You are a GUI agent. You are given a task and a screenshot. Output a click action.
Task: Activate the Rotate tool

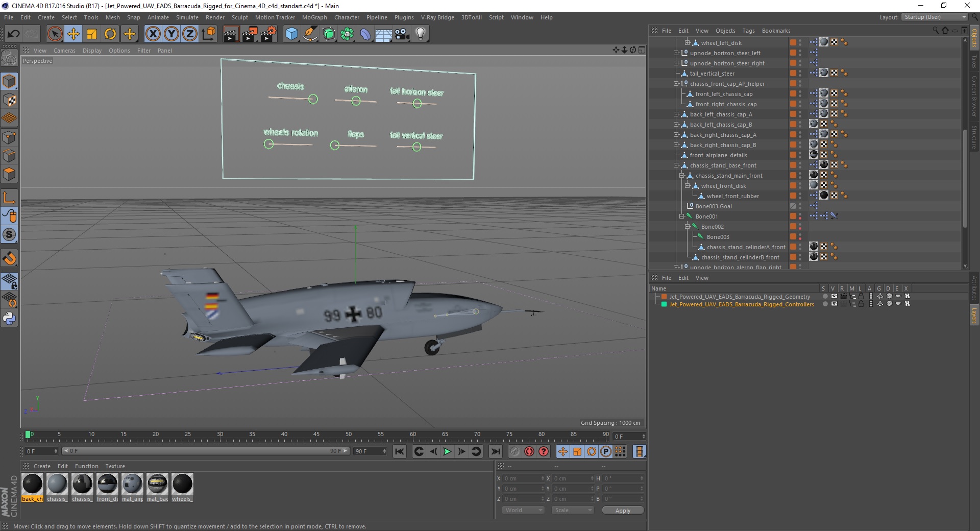coord(110,34)
